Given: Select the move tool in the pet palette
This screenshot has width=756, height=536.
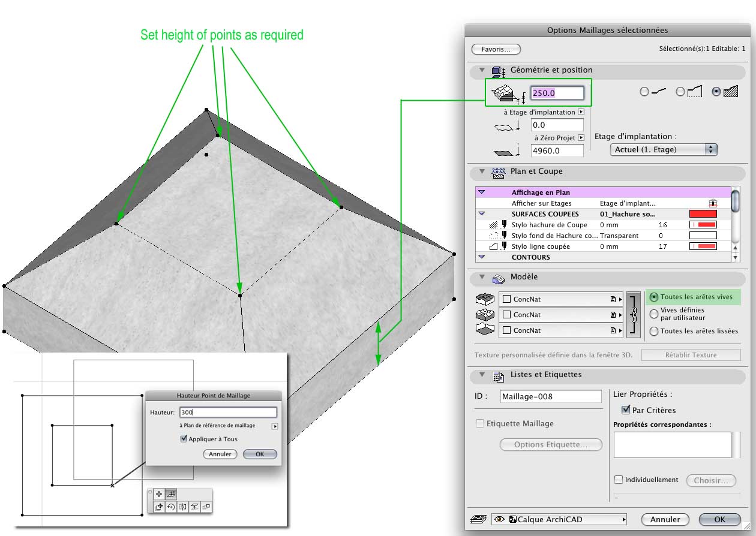Looking at the screenshot, I should tap(159, 494).
